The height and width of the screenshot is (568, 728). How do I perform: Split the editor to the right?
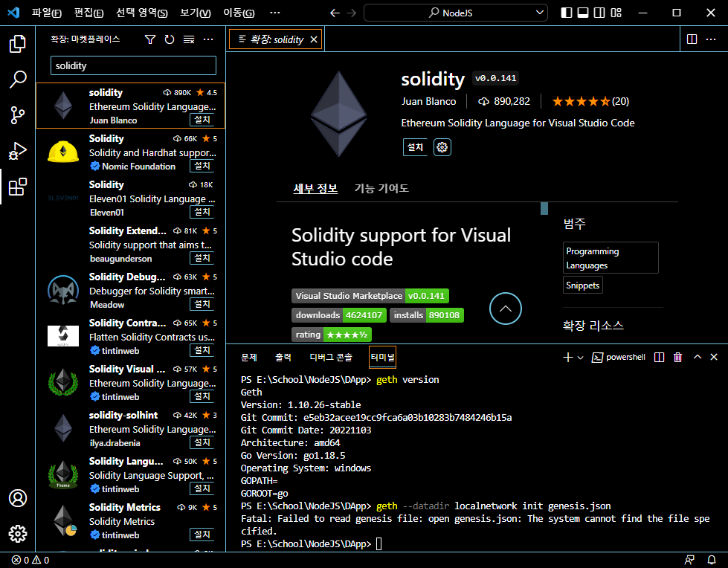pyautogui.click(x=692, y=39)
